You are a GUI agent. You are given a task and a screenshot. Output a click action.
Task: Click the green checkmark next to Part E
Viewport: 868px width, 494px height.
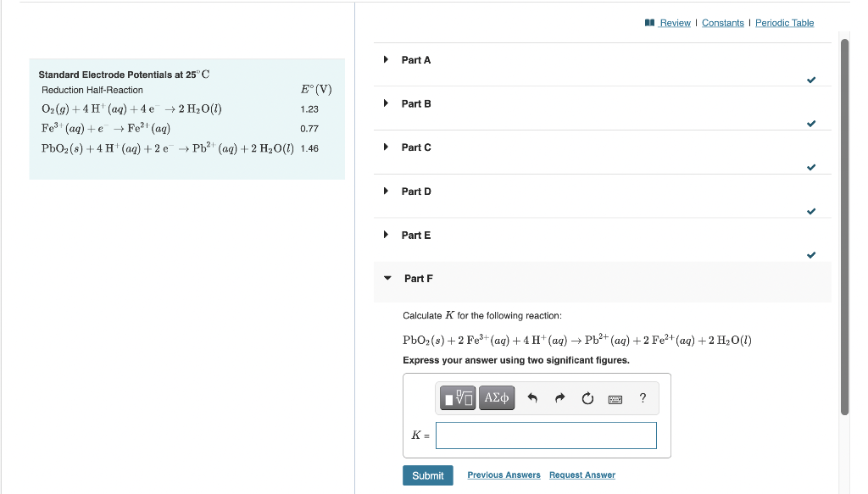pyautogui.click(x=811, y=254)
